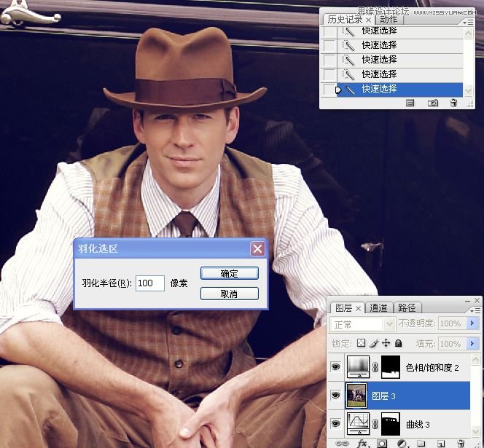Screen dimensions: 484x448
Task: Select layer named 曲线 3
Action: [418, 424]
